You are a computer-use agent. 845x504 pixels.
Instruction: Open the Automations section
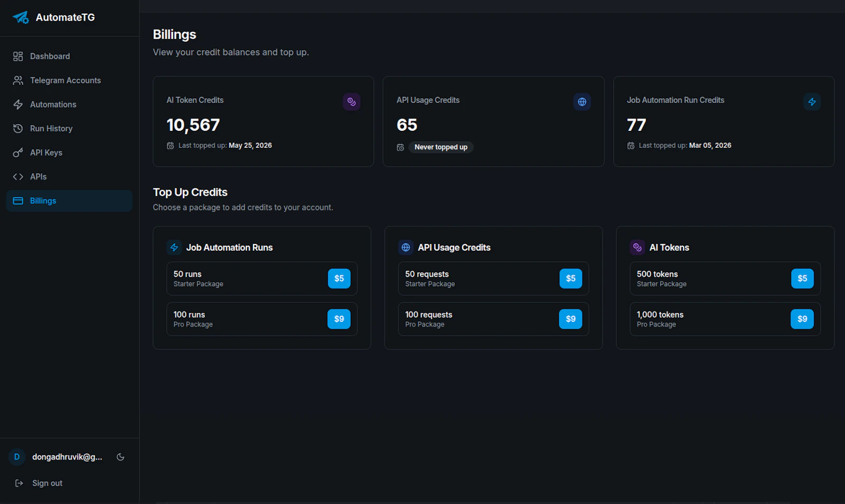(x=69, y=104)
